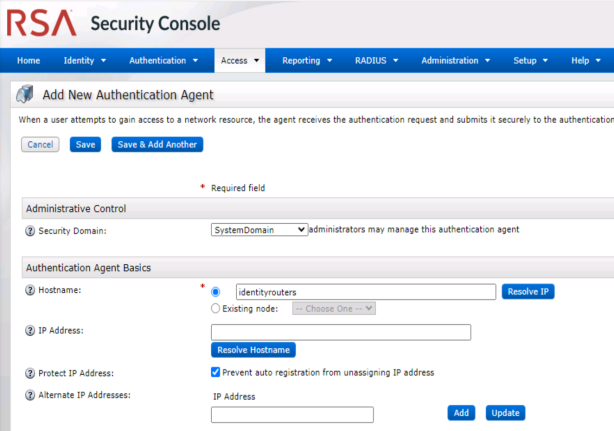
Task: Uncheck Prevent auto registration checkbox
Action: pyautogui.click(x=216, y=372)
